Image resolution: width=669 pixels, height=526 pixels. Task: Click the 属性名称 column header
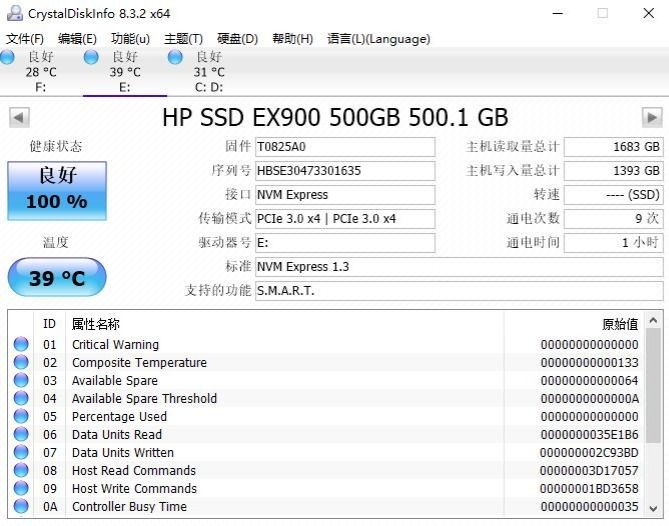pyautogui.click(x=96, y=324)
